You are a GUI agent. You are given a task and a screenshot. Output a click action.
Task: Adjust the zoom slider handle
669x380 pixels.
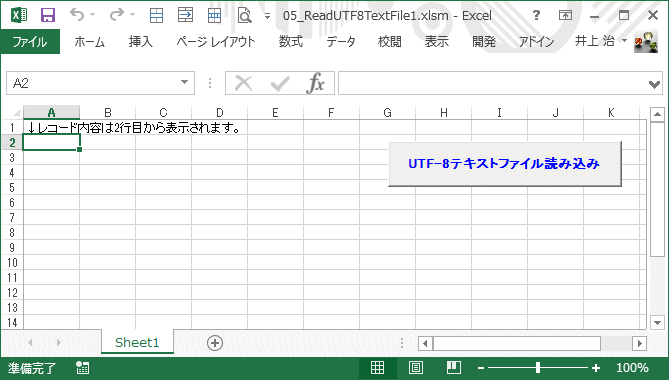[538, 368]
